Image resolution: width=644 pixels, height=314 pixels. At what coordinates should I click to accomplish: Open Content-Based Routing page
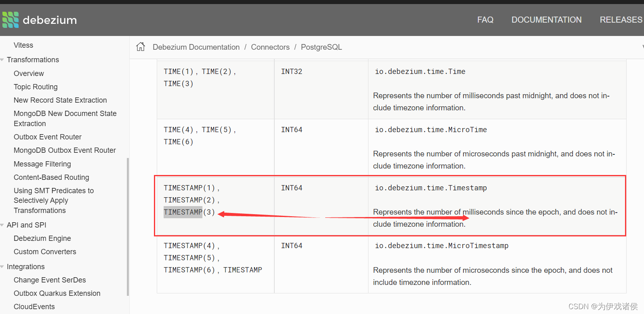[51, 177]
